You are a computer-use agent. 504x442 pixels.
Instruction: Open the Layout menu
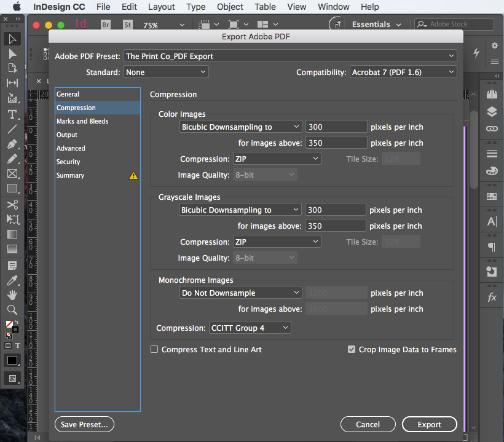(x=162, y=7)
